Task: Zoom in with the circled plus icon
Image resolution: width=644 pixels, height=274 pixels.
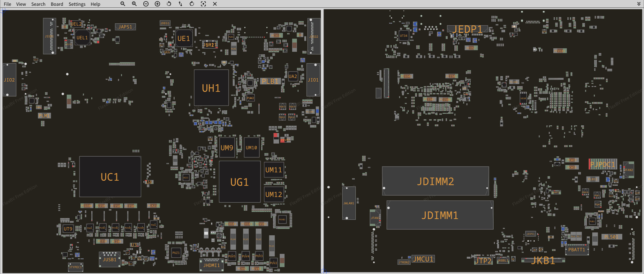Action: 157,4
